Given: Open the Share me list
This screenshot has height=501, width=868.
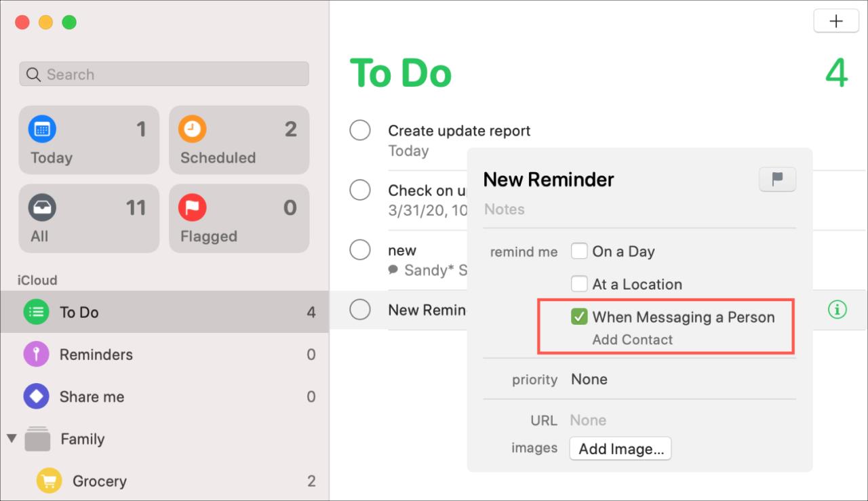Looking at the screenshot, I should (x=92, y=396).
